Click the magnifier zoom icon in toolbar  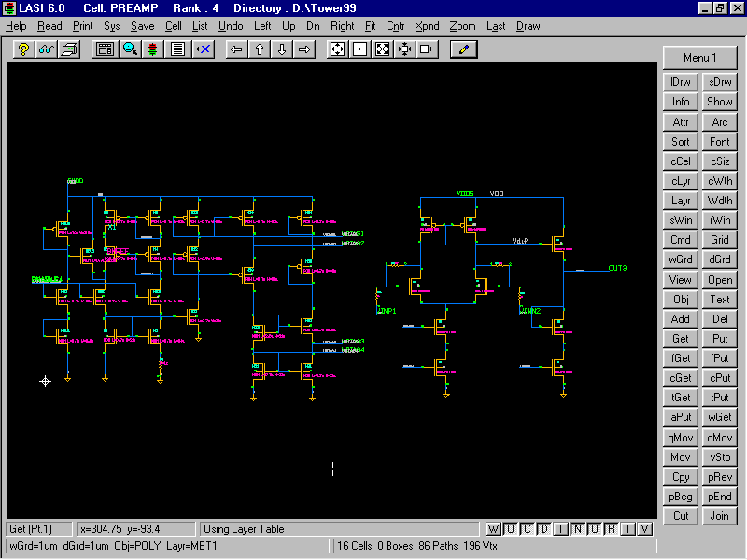click(130, 49)
